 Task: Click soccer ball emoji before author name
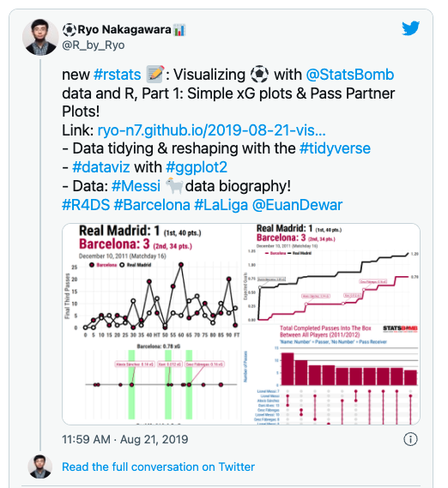[70, 30]
